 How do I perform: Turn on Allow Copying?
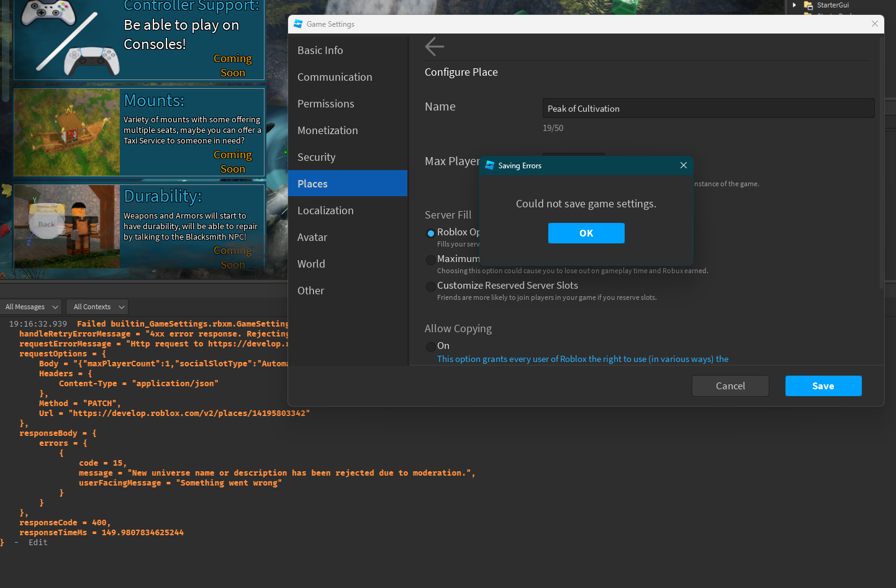point(431,346)
